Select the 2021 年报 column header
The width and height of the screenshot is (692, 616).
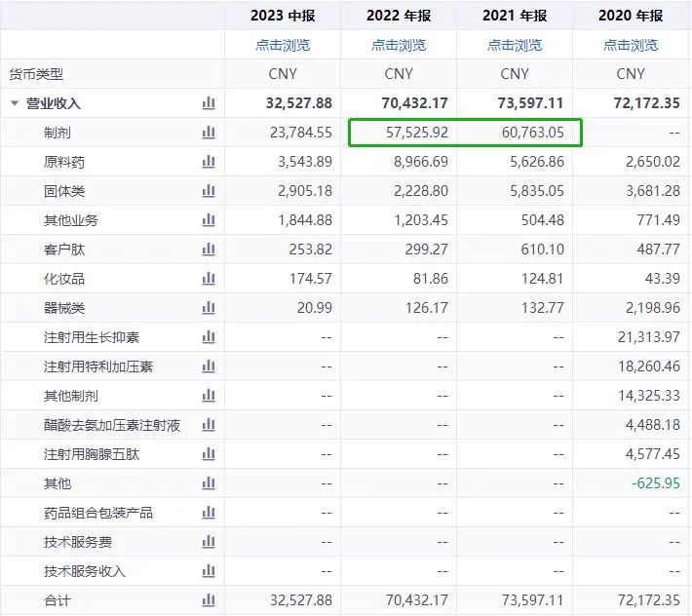515,16
